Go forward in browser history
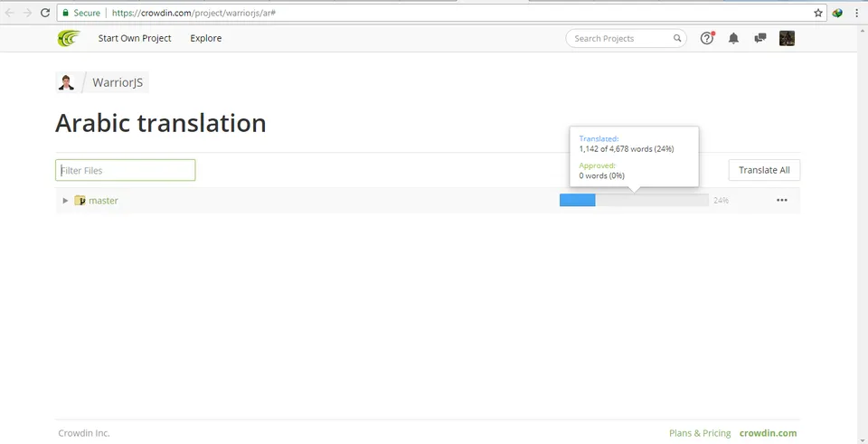This screenshot has width=868, height=444. (x=27, y=13)
